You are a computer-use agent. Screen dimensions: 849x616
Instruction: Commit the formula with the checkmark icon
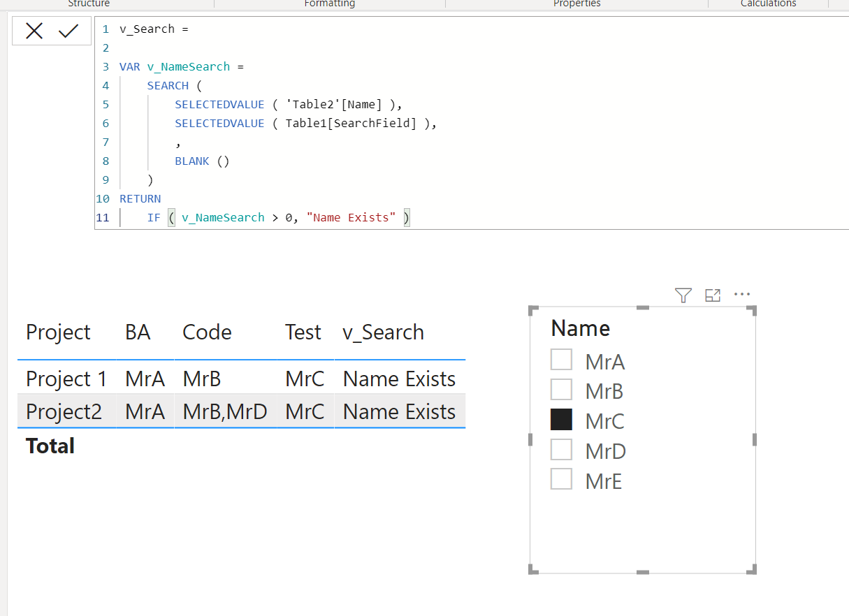pos(68,31)
